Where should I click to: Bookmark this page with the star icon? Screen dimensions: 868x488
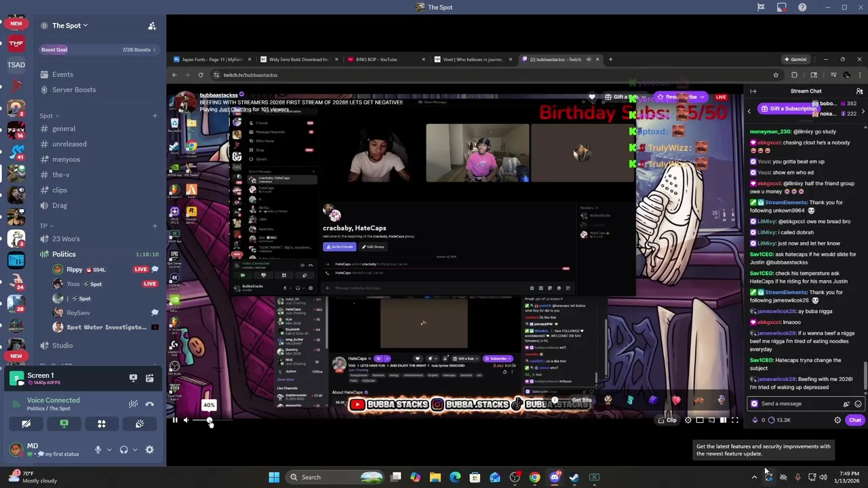point(776,75)
